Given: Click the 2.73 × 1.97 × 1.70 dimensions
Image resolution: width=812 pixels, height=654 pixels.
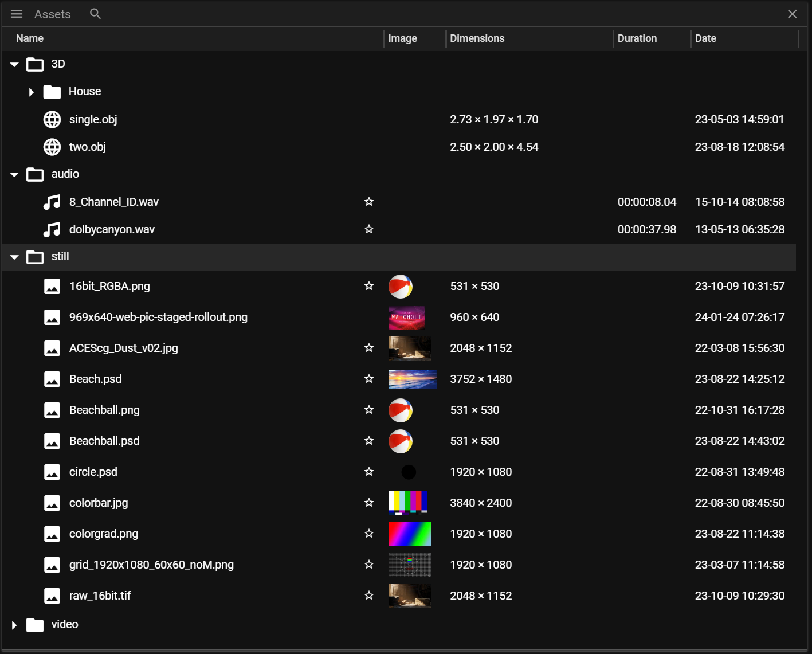Looking at the screenshot, I should (x=494, y=119).
